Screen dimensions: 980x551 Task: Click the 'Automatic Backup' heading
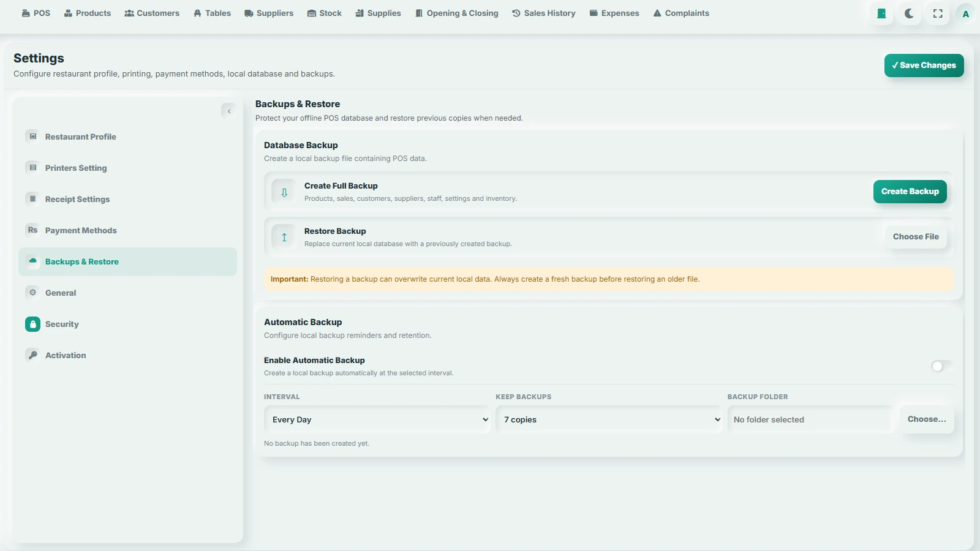click(303, 322)
